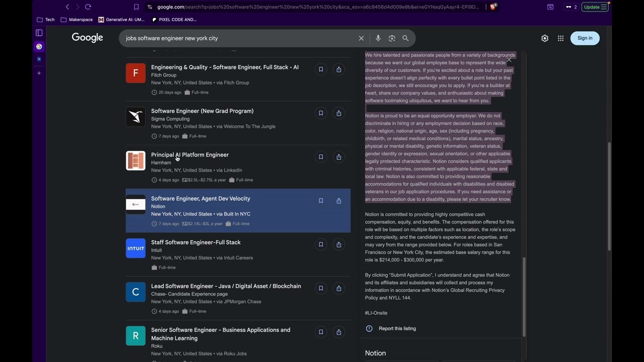This screenshot has width=644, height=362.
Task: Reload the page with the refresh icon
Action: tap(88, 7)
